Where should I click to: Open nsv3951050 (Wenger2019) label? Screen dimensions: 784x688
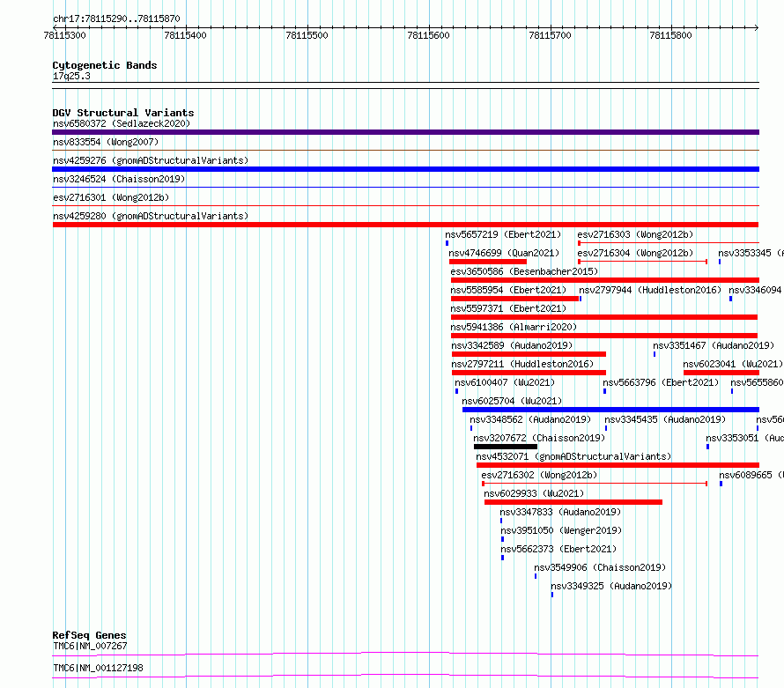click(x=561, y=530)
